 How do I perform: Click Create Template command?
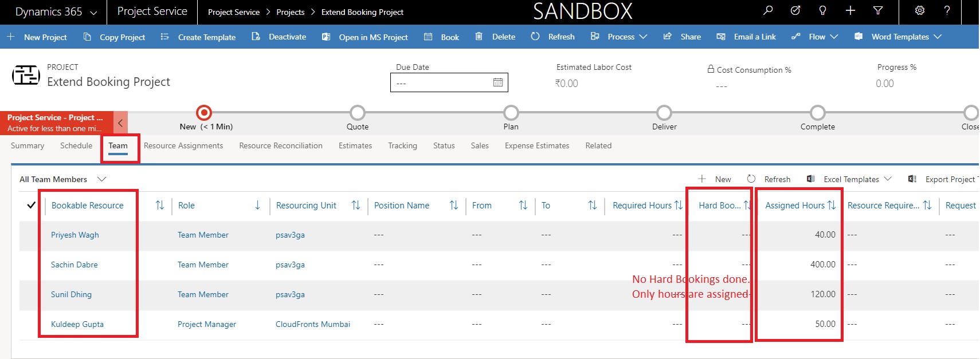198,37
